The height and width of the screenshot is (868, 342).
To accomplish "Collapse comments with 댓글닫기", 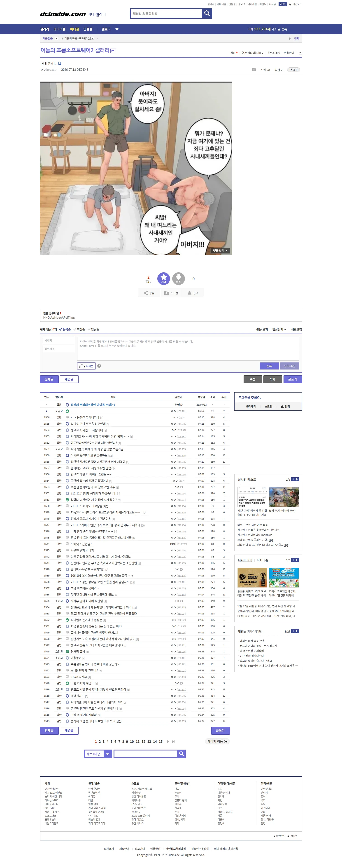I will tap(279, 329).
